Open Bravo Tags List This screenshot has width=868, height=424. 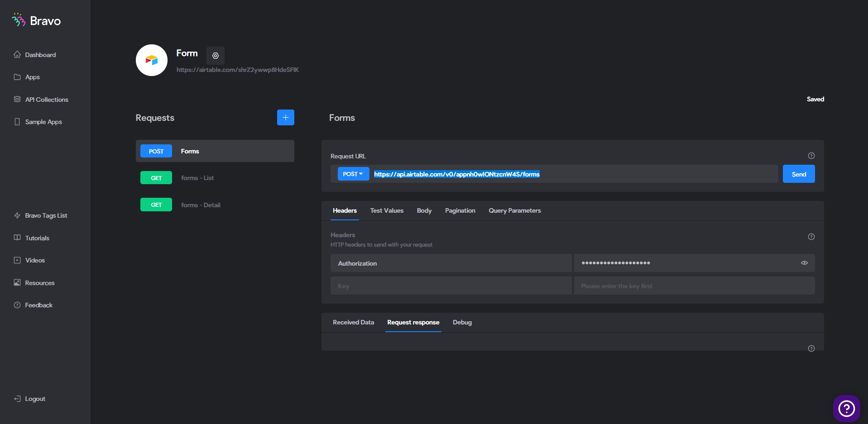[41, 215]
